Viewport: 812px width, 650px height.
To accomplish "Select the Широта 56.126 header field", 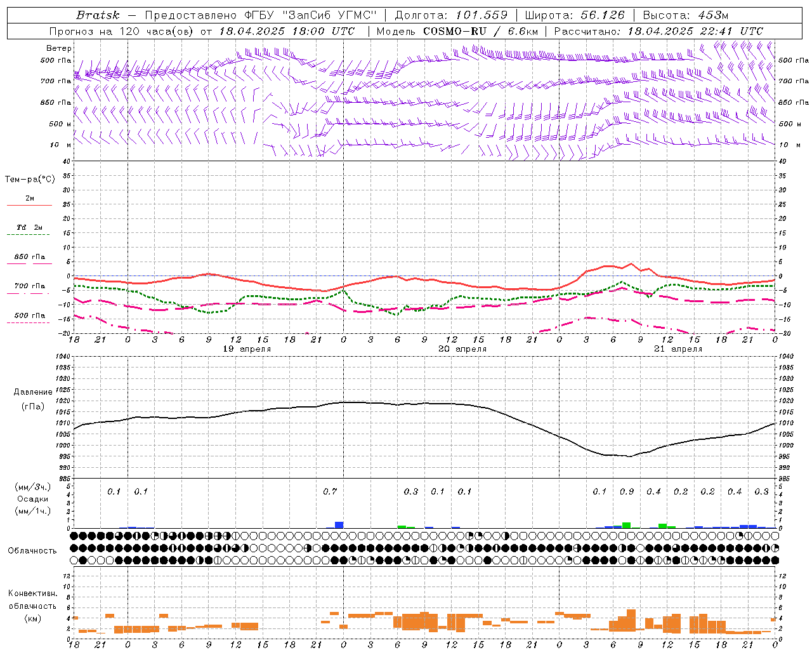I will [x=575, y=15].
